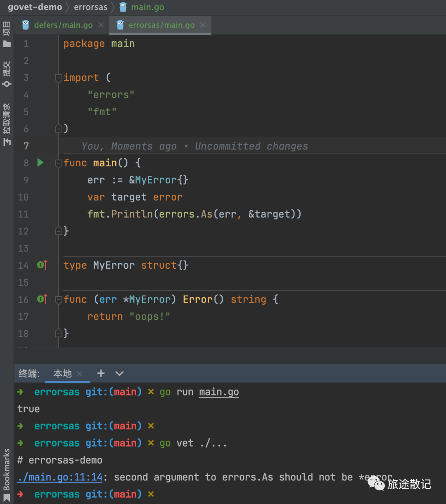Screen dimensions: 446x504
Task: Open the Bookmarks tool window
Action: (7, 474)
